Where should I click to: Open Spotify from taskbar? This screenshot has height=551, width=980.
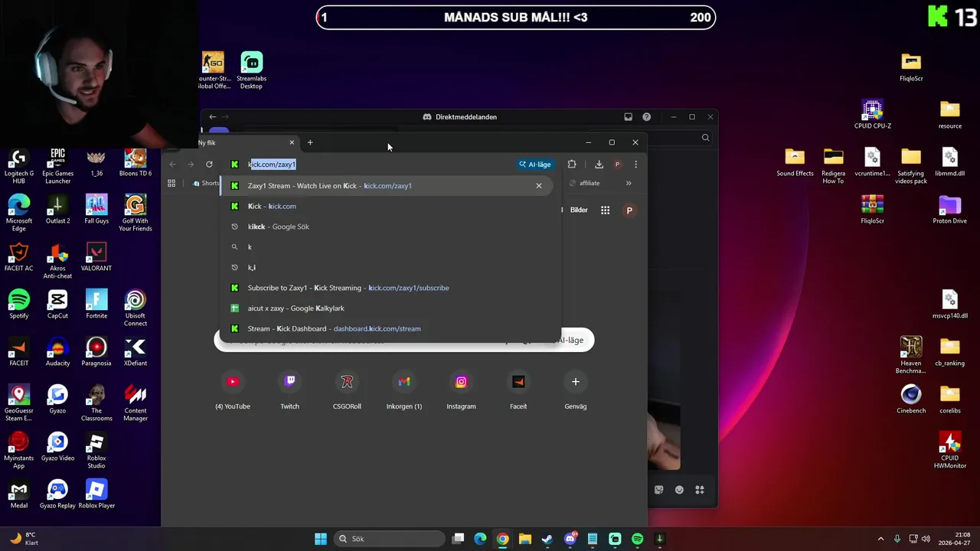(x=637, y=539)
